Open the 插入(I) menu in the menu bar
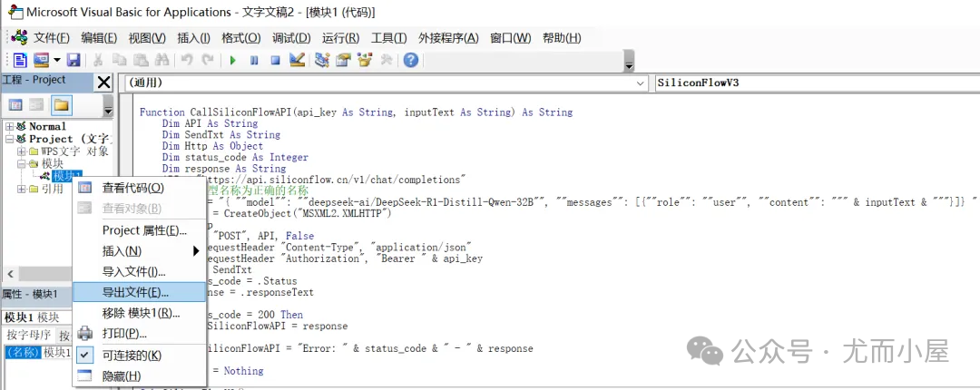The height and width of the screenshot is (390, 980). tap(193, 37)
